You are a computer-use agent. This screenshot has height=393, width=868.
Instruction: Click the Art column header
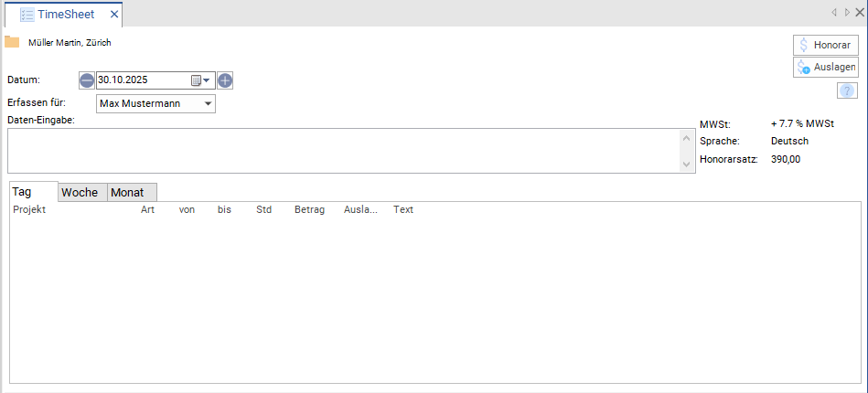tap(147, 210)
